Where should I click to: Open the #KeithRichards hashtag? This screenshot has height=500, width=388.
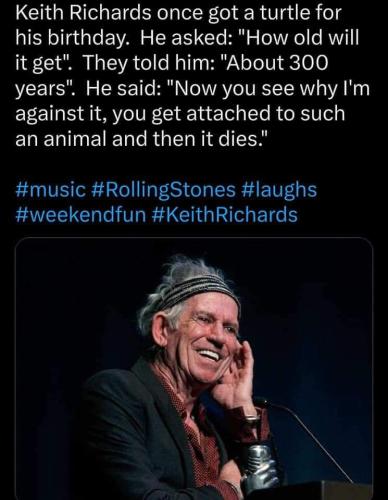pos(224,215)
